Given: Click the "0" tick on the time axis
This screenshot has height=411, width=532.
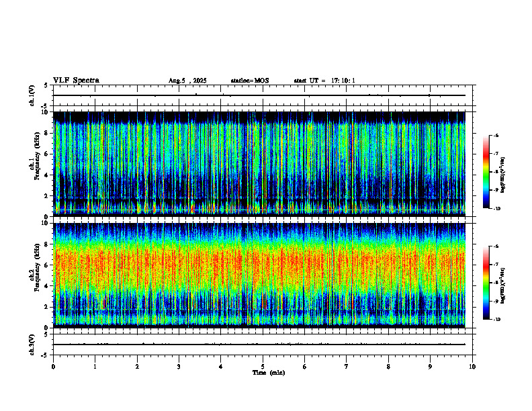Looking at the screenshot, I should point(53,367).
